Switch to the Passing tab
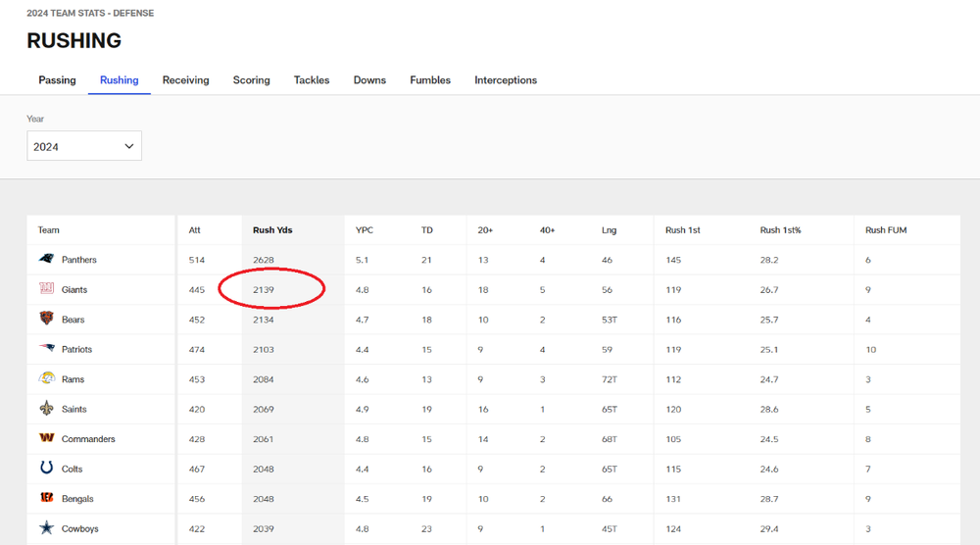Screen dimensions: 980x545 [57, 80]
